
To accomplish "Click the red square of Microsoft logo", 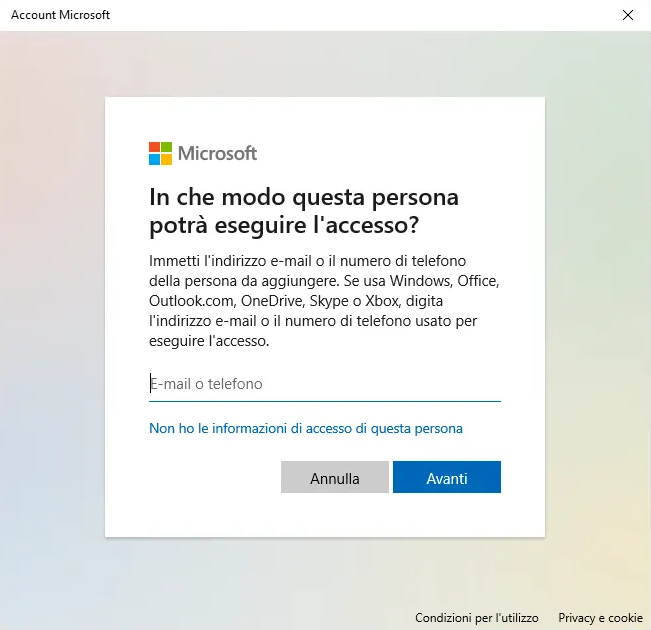I will click(155, 147).
